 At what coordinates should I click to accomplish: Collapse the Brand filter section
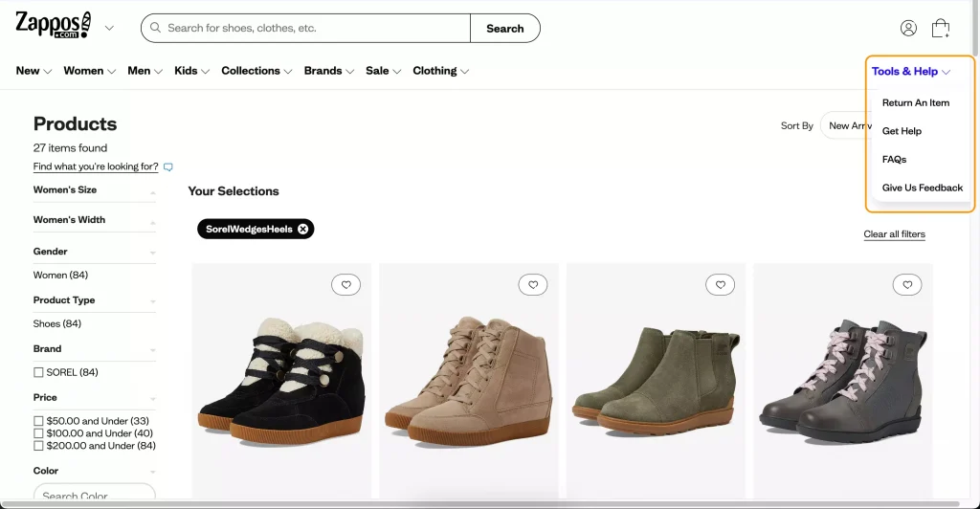click(95, 348)
